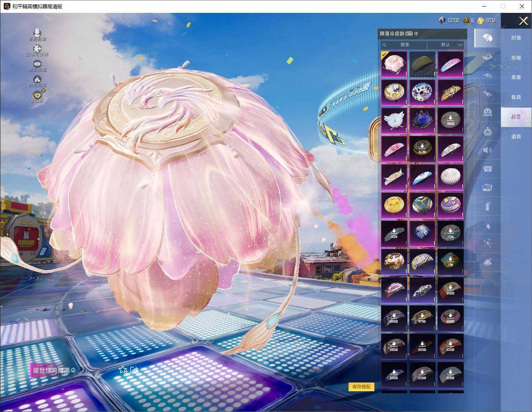Select the white butterfly wing parachute thumbnail
The width and height of the screenshot is (532, 412).
coord(394,120)
